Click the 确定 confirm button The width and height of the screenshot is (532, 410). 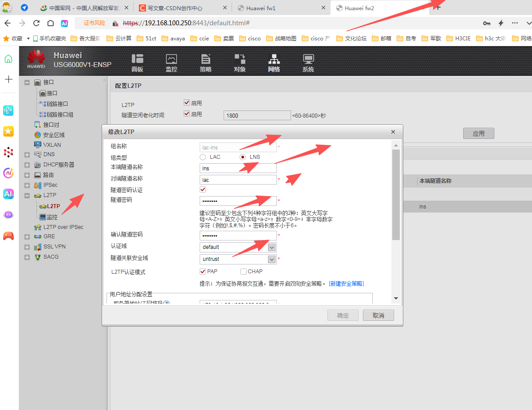click(343, 315)
